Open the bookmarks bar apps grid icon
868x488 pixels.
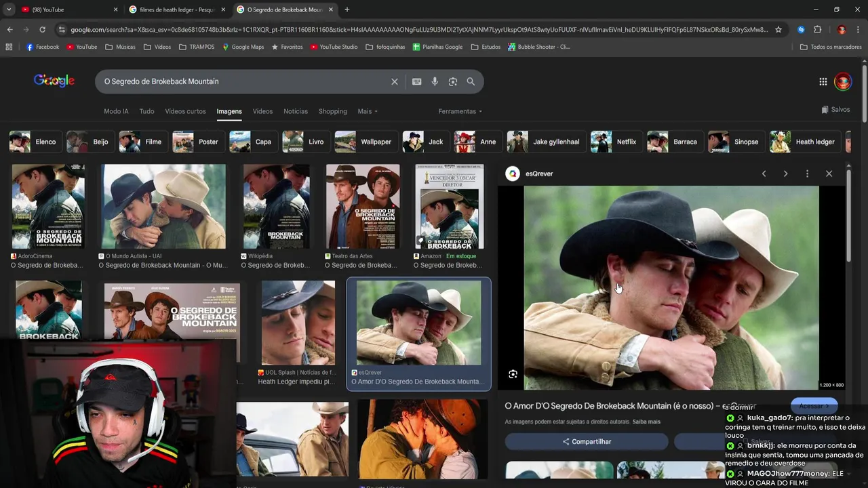(9, 47)
